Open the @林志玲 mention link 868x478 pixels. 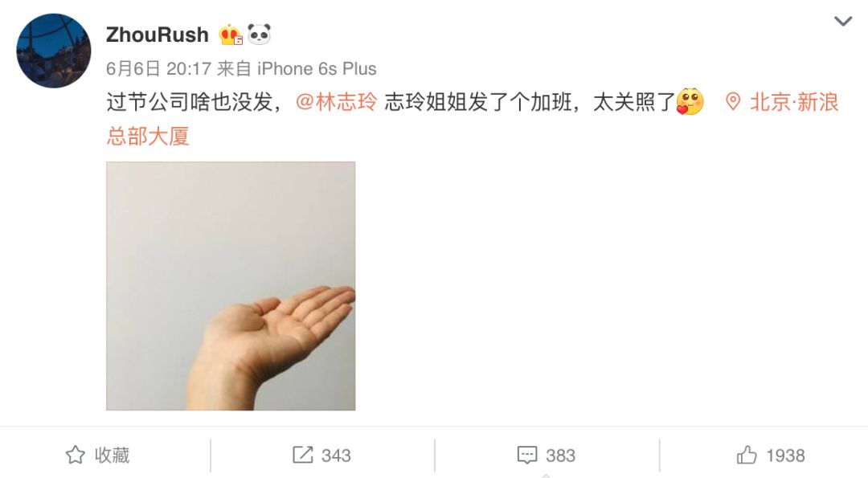[337, 102]
